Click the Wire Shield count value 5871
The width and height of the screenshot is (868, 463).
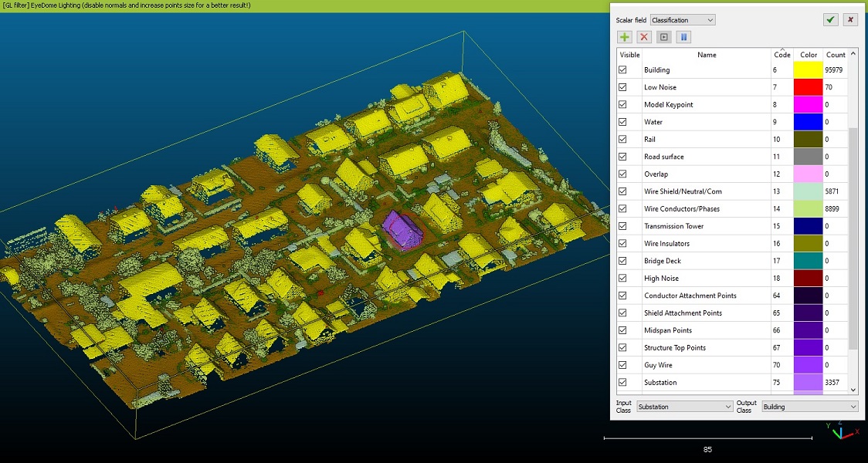832,191
